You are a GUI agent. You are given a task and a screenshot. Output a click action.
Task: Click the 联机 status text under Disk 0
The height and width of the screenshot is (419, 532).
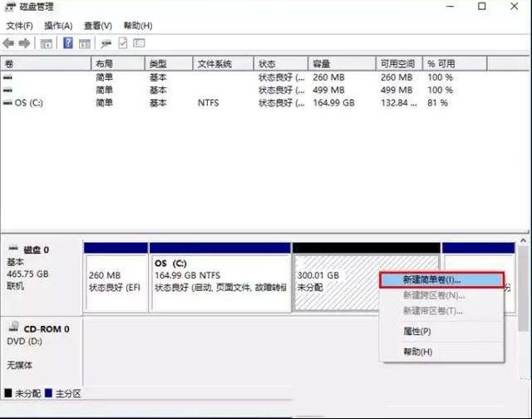16,286
